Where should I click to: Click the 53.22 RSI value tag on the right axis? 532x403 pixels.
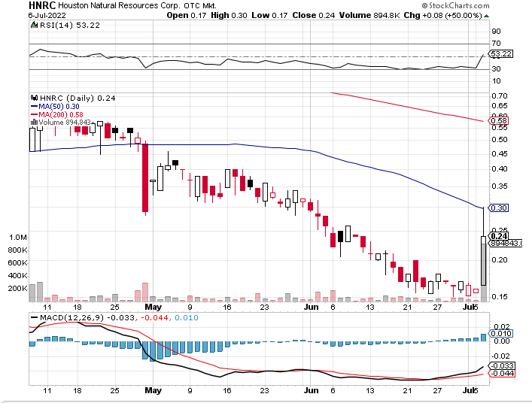[501, 54]
